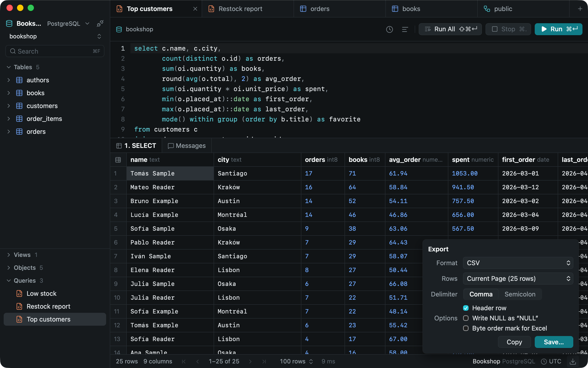Expand the order_items table
Image resolution: width=588 pixels, height=368 pixels.
click(x=9, y=119)
